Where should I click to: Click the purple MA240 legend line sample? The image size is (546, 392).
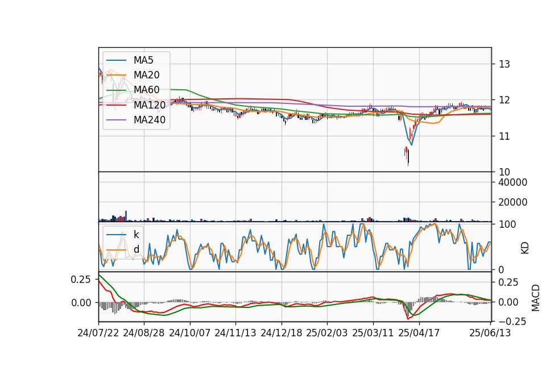tap(116, 120)
